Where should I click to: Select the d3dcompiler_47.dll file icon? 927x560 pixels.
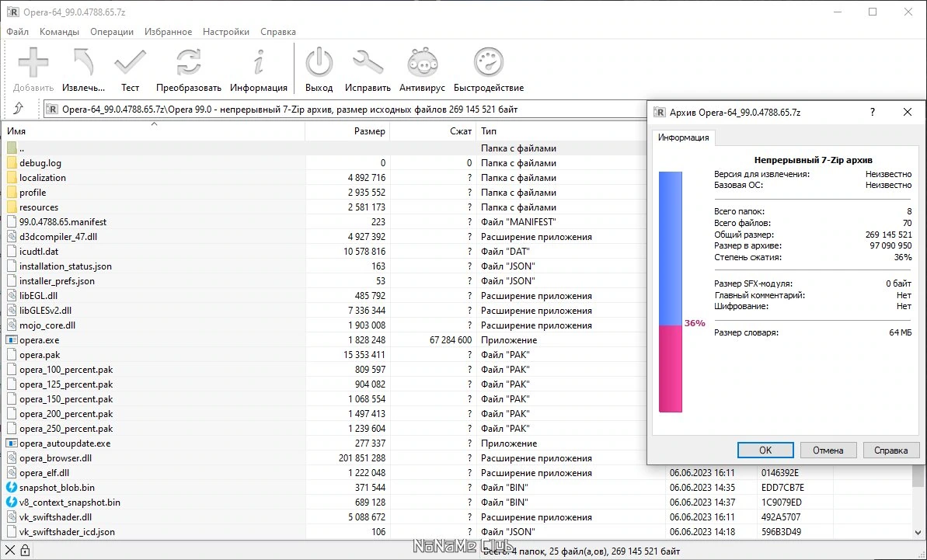(12, 237)
